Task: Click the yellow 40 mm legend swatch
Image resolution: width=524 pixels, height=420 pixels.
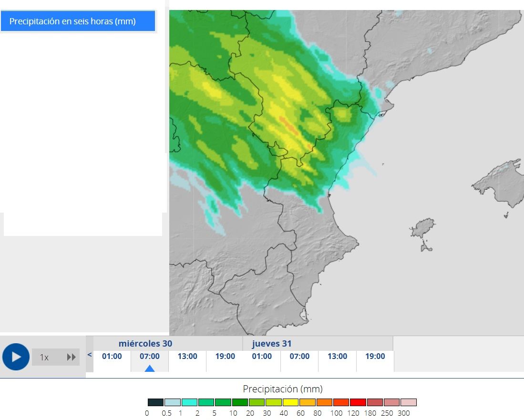Action: 290,402
